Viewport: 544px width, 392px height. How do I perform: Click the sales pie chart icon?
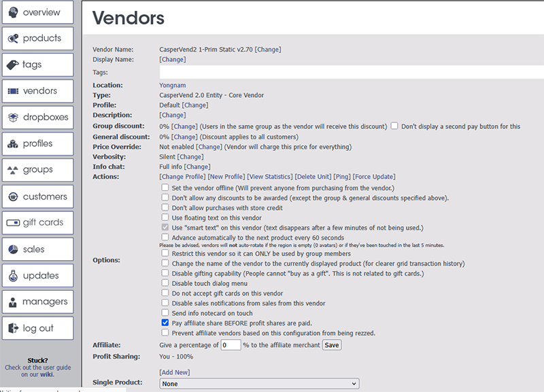tap(13, 249)
